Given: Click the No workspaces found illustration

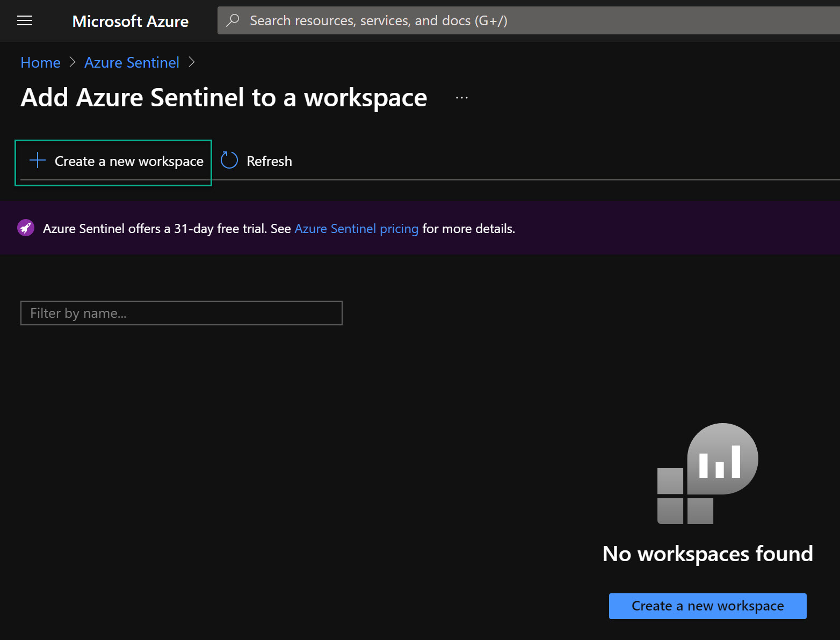Looking at the screenshot, I should (707, 474).
